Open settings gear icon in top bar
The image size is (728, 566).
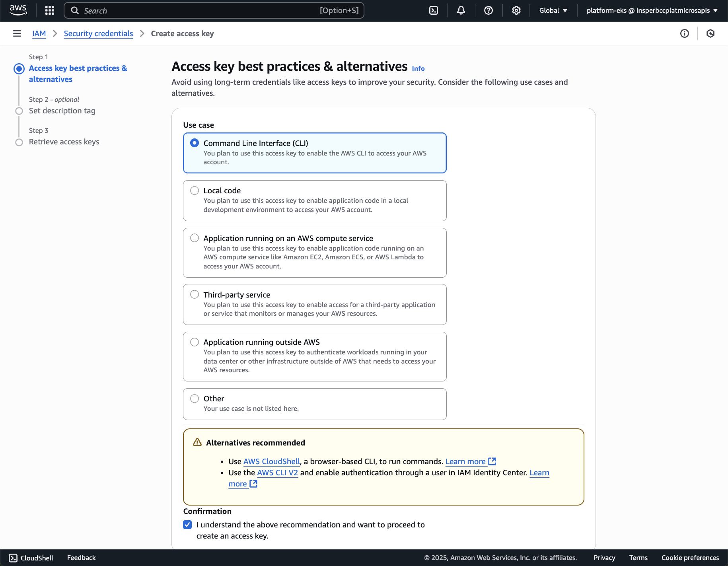(516, 10)
